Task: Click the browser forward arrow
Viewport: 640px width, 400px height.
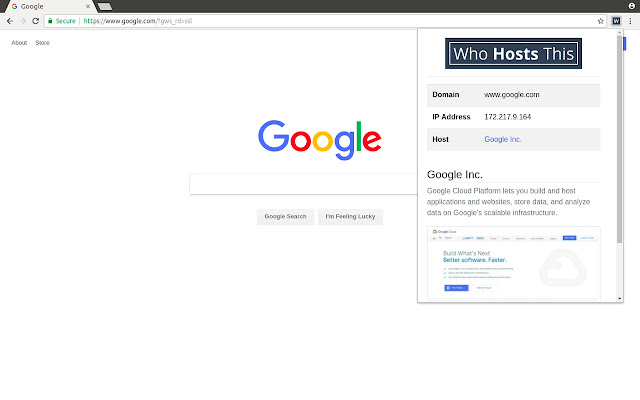Action: (23, 21)
